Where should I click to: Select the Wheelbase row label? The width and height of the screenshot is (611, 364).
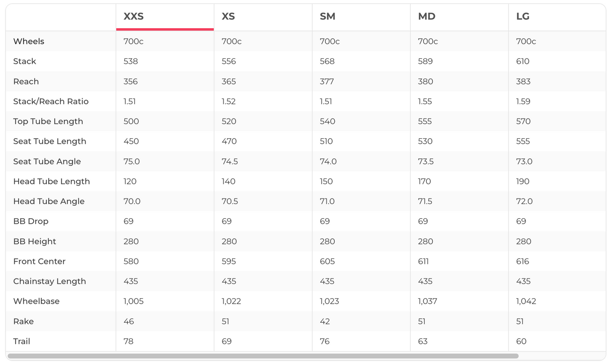tap(36, 301)
